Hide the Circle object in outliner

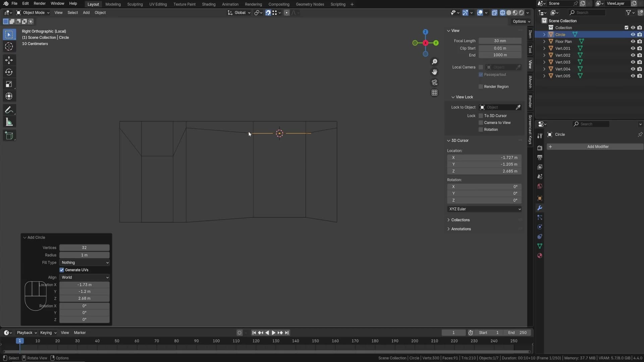(633, 35)
